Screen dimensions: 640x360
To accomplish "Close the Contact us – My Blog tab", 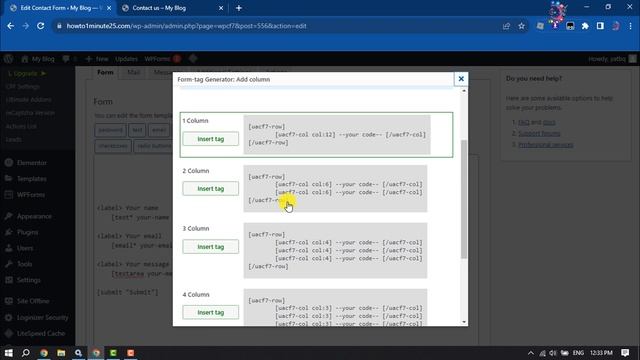I will [221, 8].
